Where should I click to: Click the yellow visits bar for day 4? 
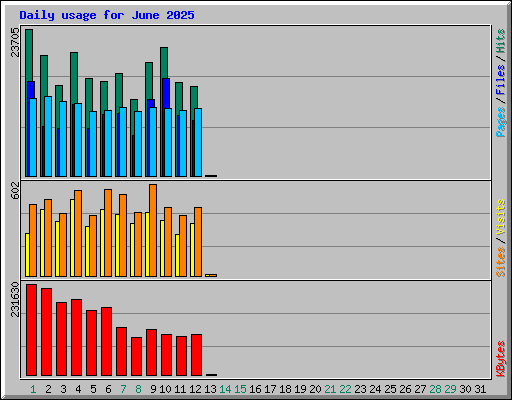pos(72,238)
